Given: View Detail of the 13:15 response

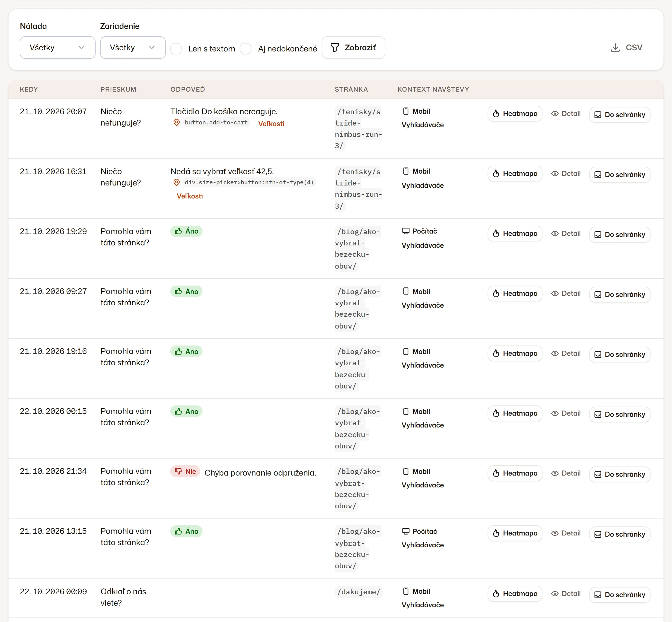Looking at the screenshot, I should click(566, 533).
